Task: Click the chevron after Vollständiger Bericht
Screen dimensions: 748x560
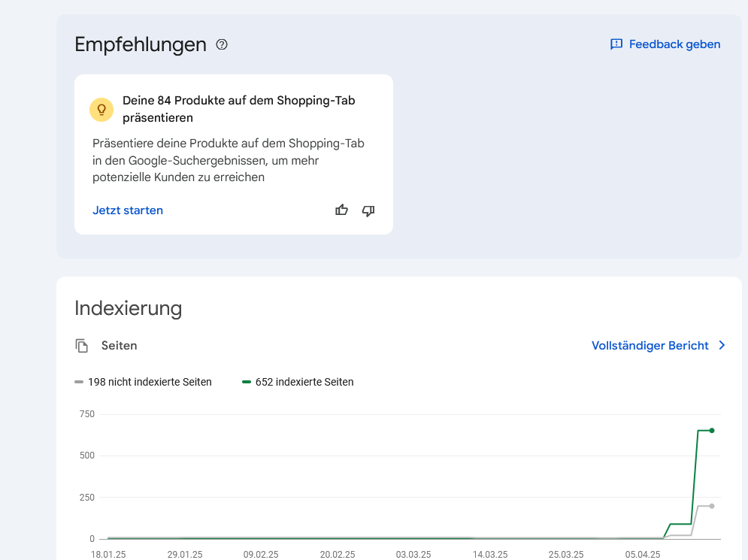Action: [x=722, y=346]
